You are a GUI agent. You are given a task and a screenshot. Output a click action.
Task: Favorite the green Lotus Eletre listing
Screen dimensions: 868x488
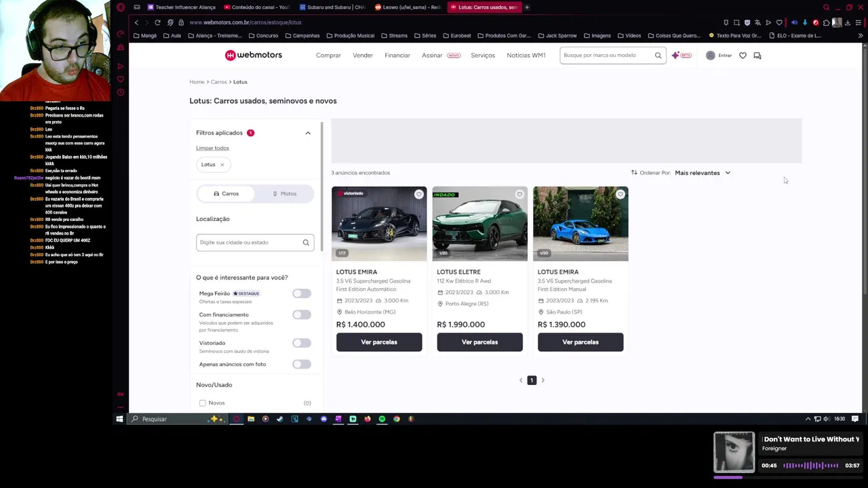pyautogui.click(x=519, y=195)
